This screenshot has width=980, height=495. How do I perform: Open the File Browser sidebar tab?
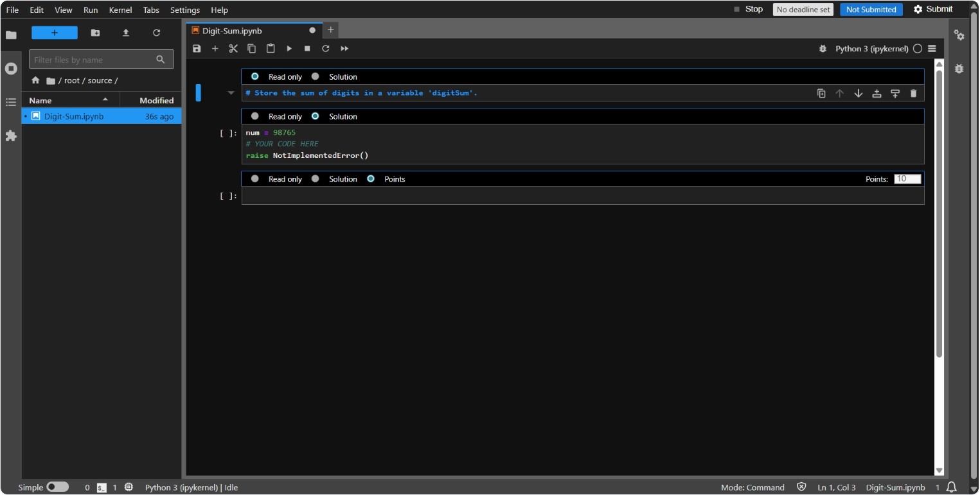[x=11, y=35]
